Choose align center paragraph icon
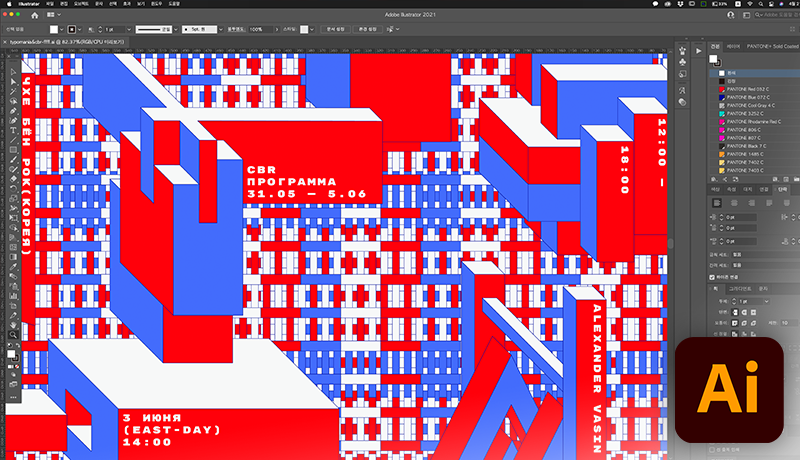800x460 pixels. (734, 203)
